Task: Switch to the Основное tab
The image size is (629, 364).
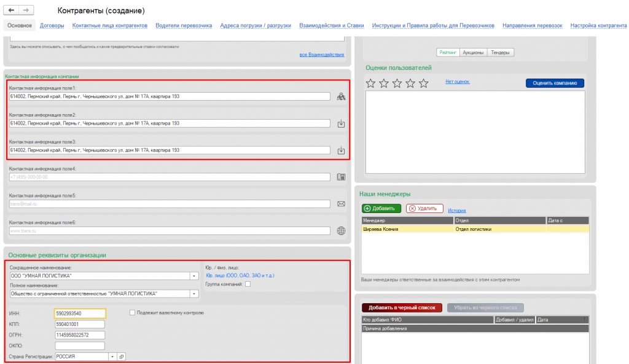Action: click(20, 25)
